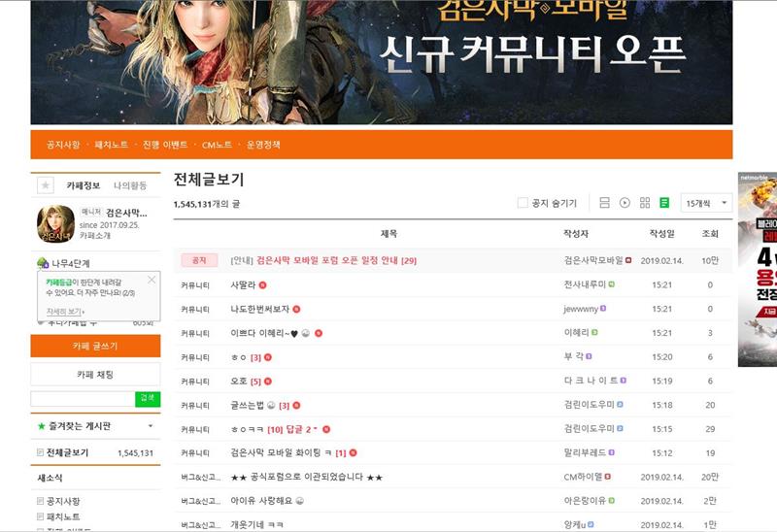Screen dimensions: 777x532
Task: Select the 카페정보 tab
Action: 84,185
